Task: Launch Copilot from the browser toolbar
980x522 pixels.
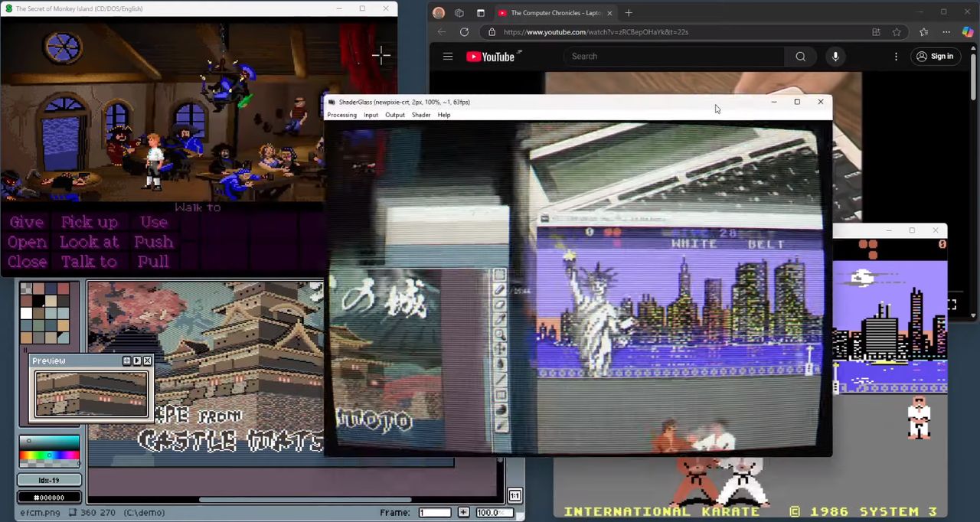Action: (968, 32)
